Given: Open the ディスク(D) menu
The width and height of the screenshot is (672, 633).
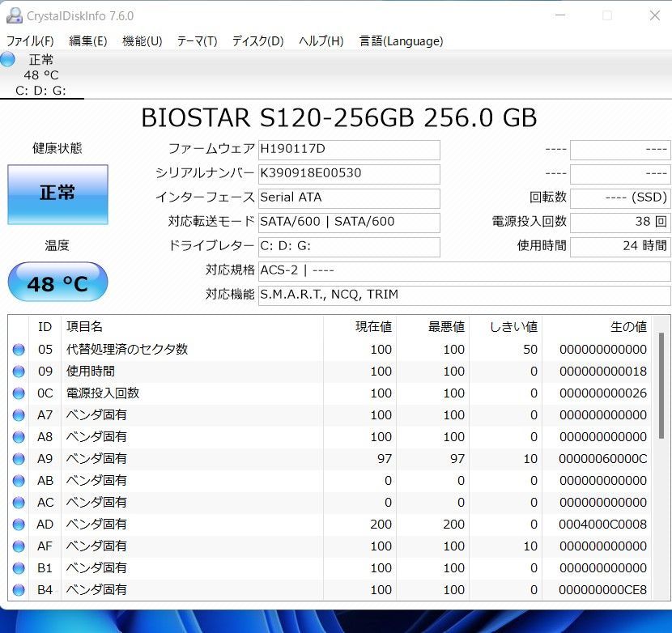Looking at the screenshot, I should click(258, 41).
